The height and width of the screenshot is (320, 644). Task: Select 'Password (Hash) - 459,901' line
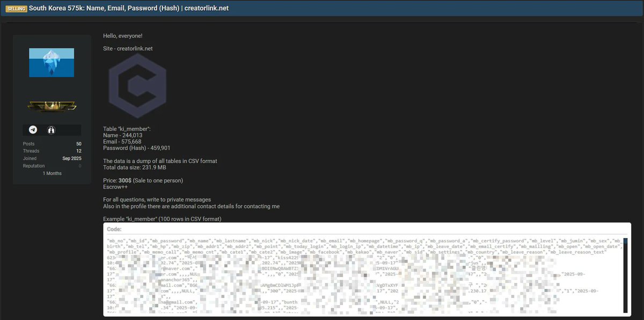(x=136, y=148)
